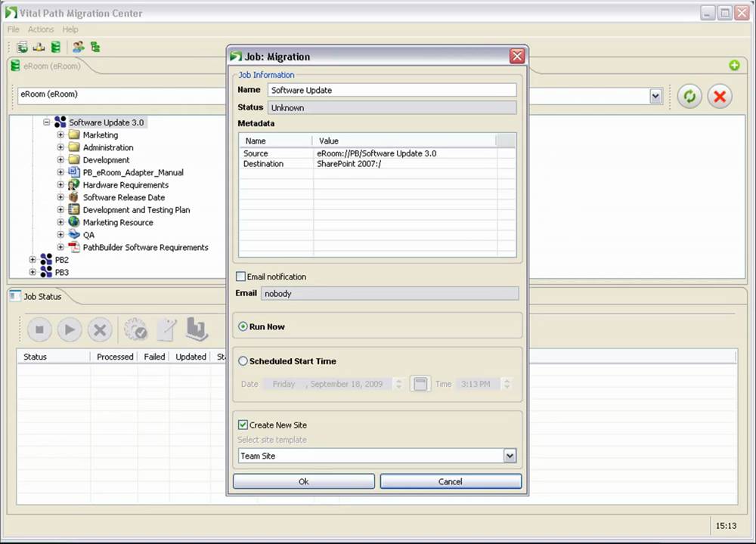Click the second toolbar icon with yellow stand
This screenshot has width=756, height=544.
pyautogui.click(x=39, y=47)
